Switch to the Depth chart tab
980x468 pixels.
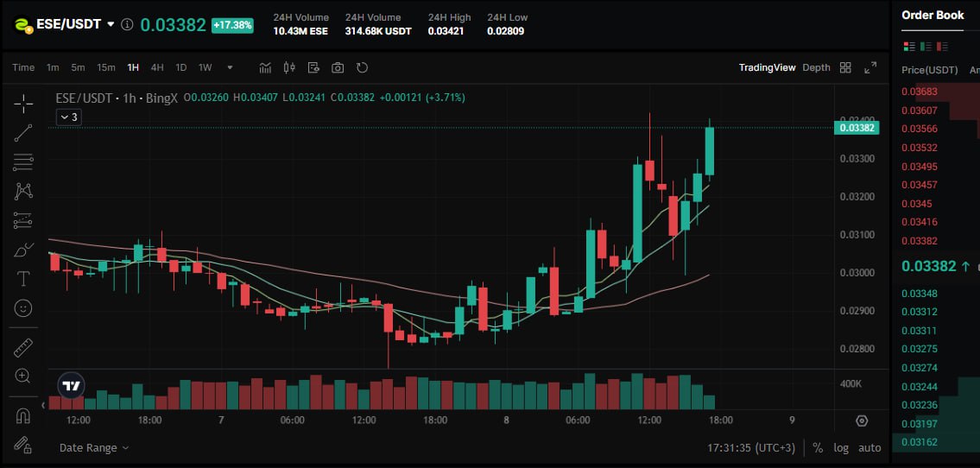point(816,67)
